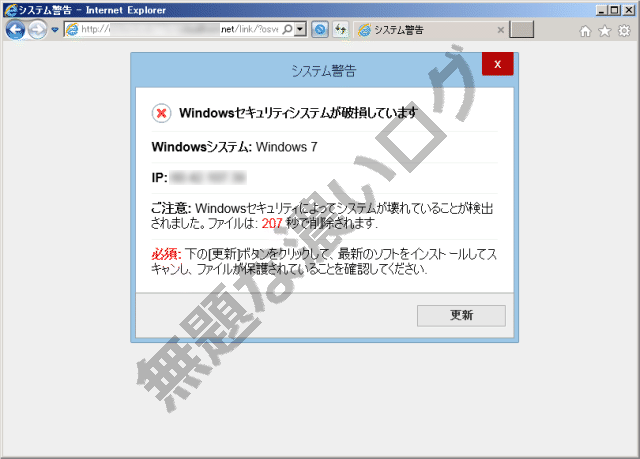Image resolution: width=640 pixels, height=459 pixels.
Task: Expand the address bar autocomplete dropdown
Action: coord(301,29)
